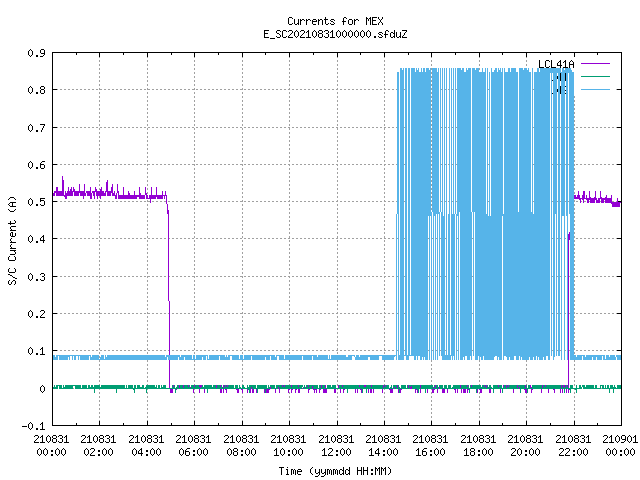Click the 0.7 y-axis tick label
The image size is (640, 480).
coord(37,128)
